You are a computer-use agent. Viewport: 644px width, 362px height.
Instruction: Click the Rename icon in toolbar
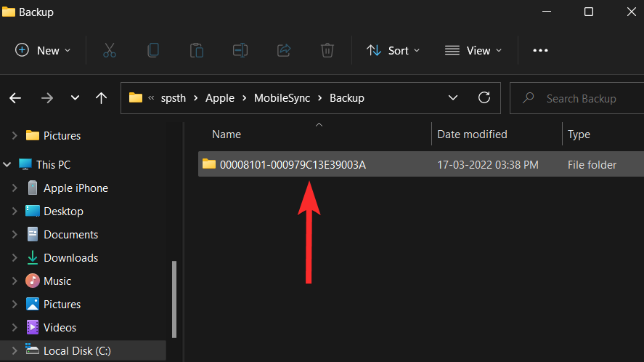240,50
